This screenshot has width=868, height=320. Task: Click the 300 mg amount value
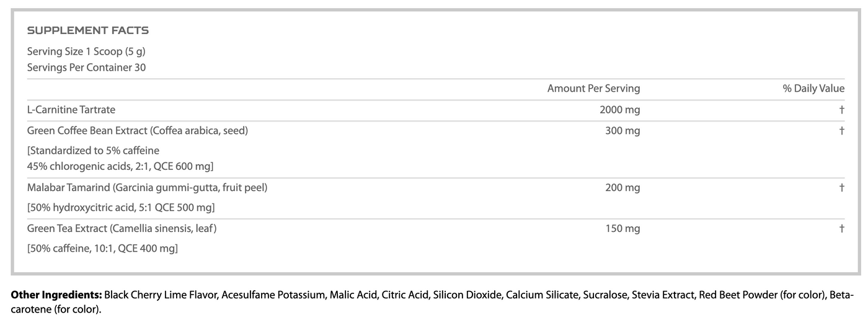(622, 131)
